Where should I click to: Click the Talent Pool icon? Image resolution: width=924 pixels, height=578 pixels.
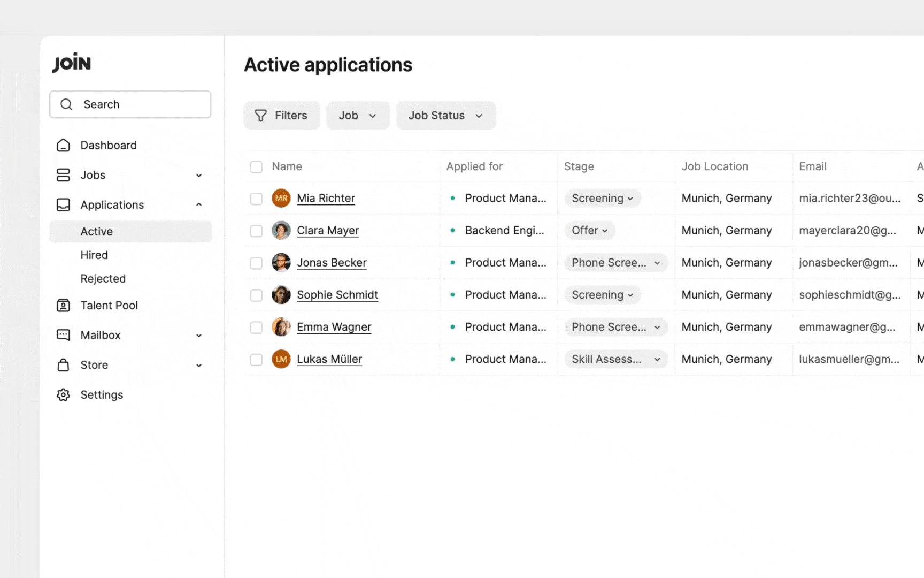[63, 306]
